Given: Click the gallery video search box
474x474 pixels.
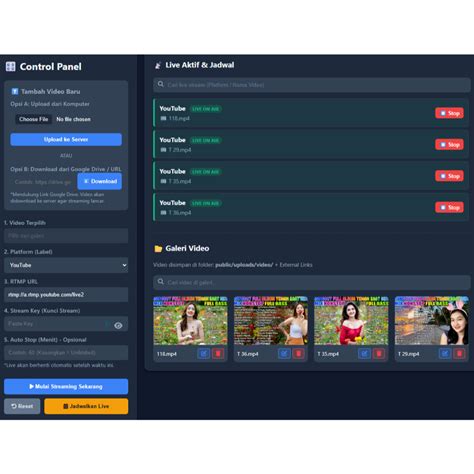Looking at the screenshot, I should coord(312,282).
